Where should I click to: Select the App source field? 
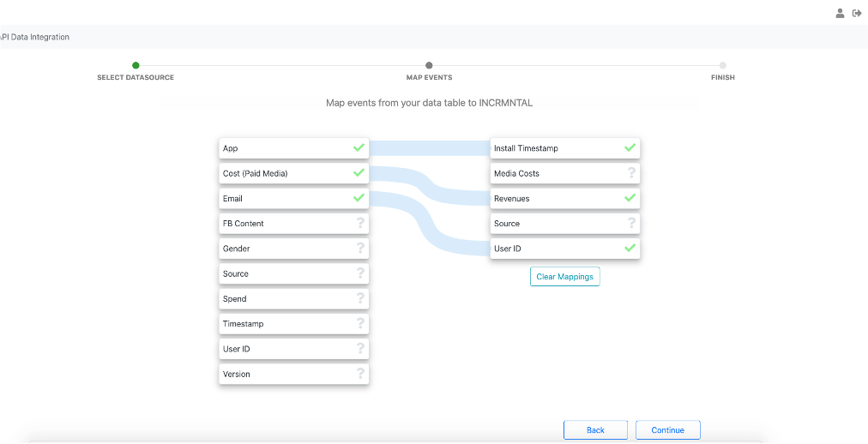pos(294,148)
